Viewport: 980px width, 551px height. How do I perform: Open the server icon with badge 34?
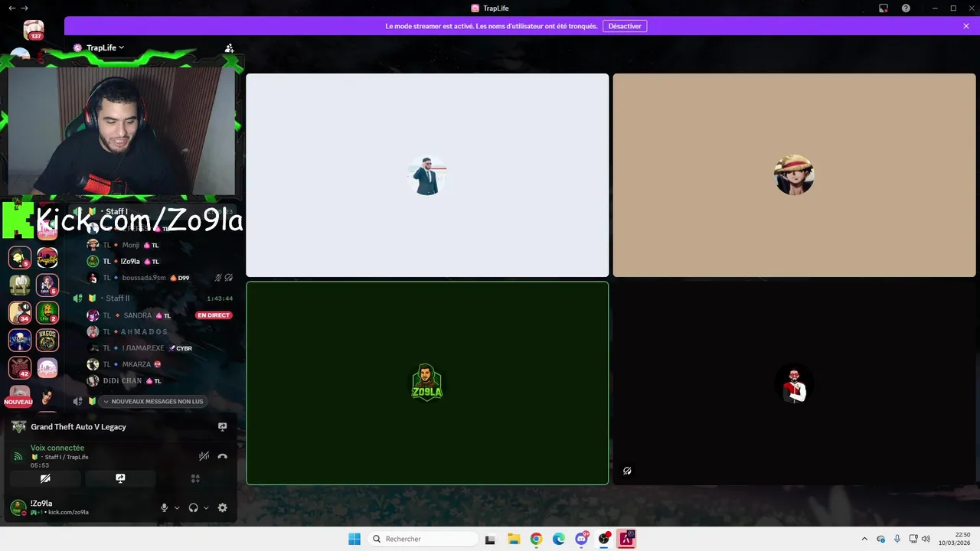point(20,312)
